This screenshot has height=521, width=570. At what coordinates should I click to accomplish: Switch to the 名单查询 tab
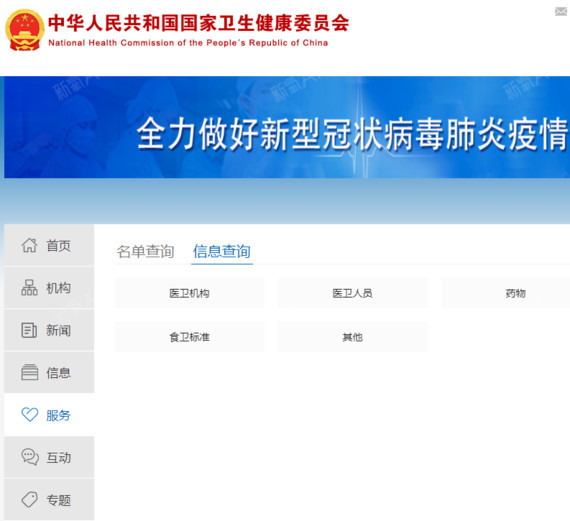[145, 252]
